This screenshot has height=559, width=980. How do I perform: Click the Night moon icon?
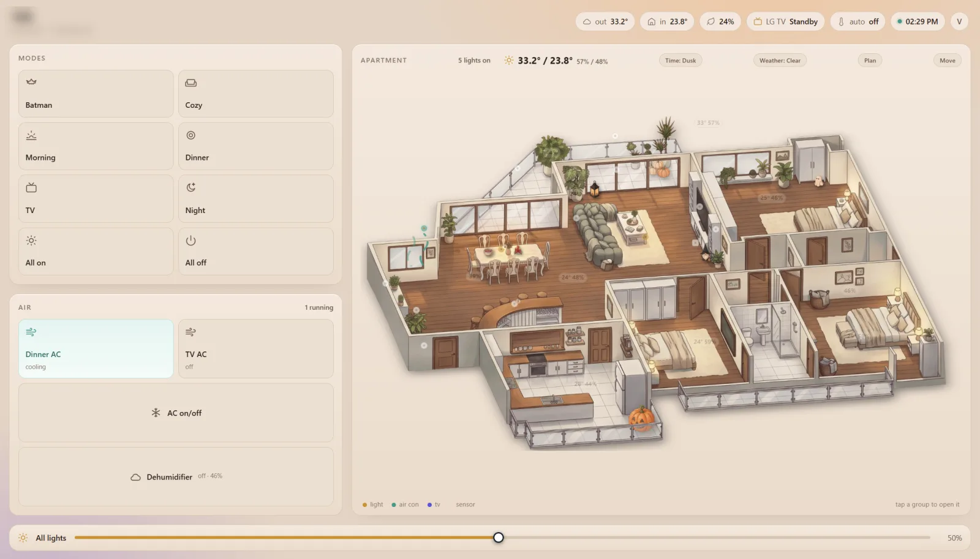pyautogui.click(x=191, y=187)
